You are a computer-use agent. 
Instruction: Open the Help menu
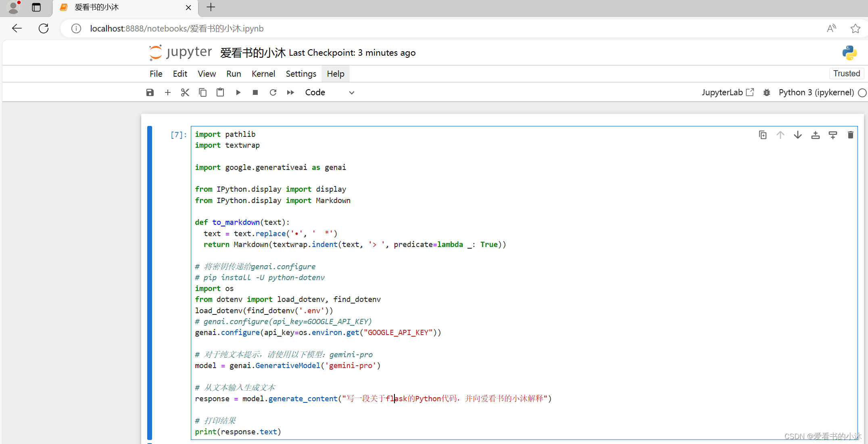[x=336, y=74]
